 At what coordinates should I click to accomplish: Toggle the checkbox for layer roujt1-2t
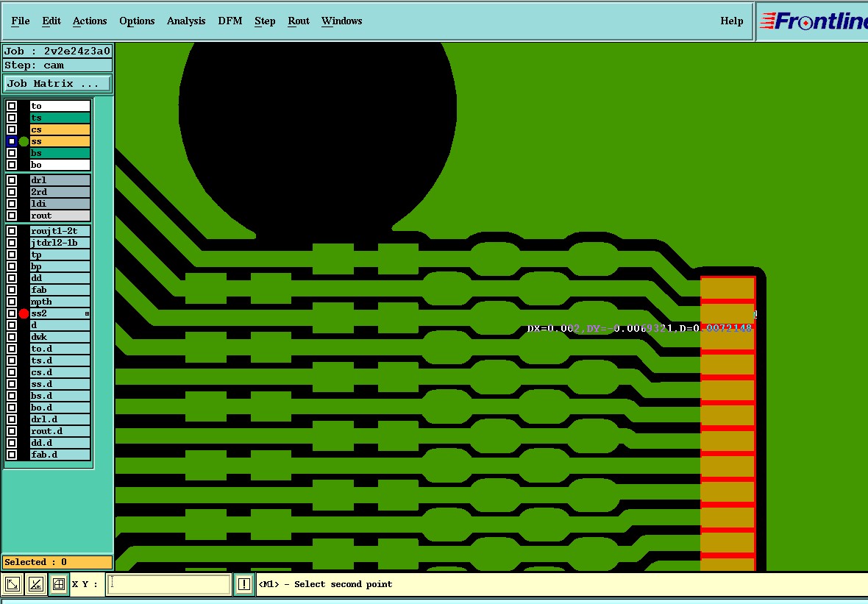(12, 231)
